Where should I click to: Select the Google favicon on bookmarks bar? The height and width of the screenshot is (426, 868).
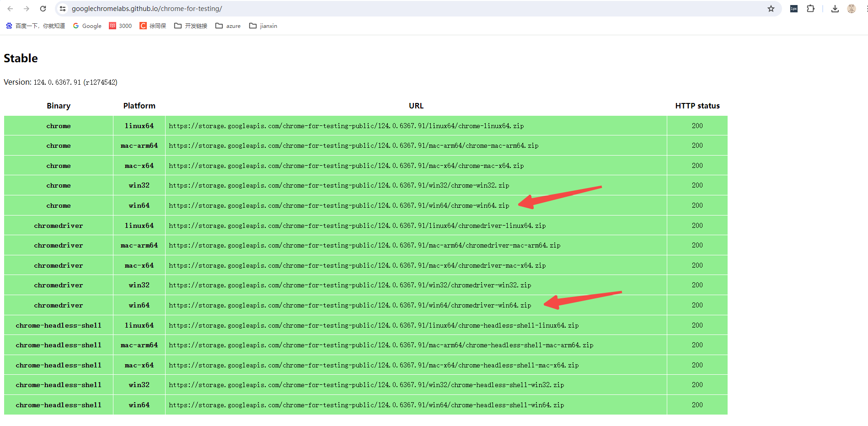point(75,26)
